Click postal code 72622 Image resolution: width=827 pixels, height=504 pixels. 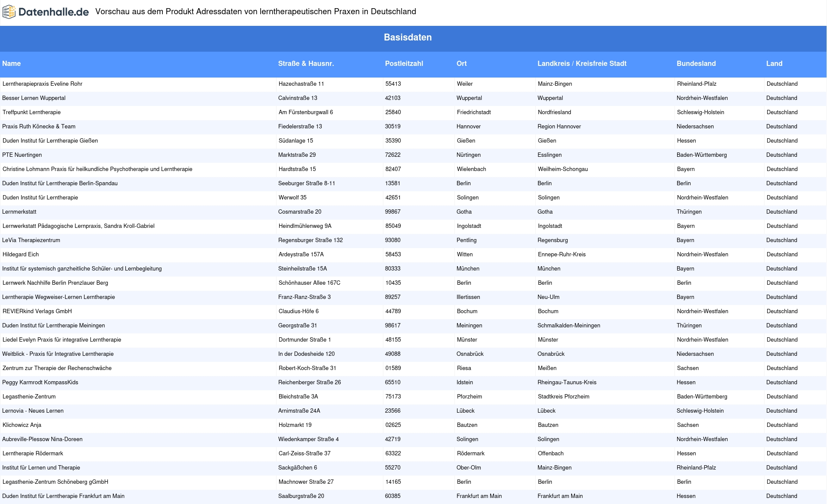[x=393, y=155]
